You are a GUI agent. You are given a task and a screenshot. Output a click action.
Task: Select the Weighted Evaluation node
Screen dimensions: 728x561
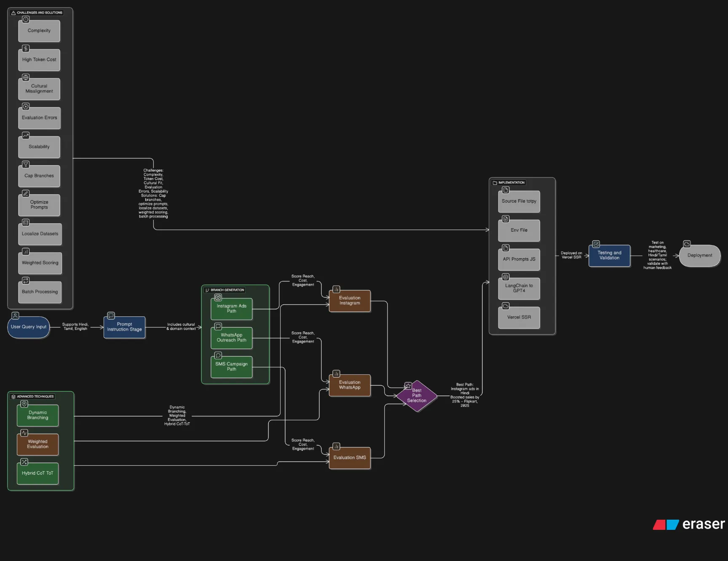coord(38,444)
